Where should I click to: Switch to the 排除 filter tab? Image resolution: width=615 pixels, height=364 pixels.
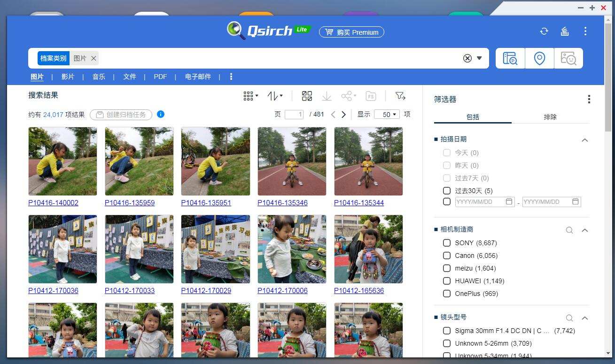pyautogui.click(x=550, y=117)
